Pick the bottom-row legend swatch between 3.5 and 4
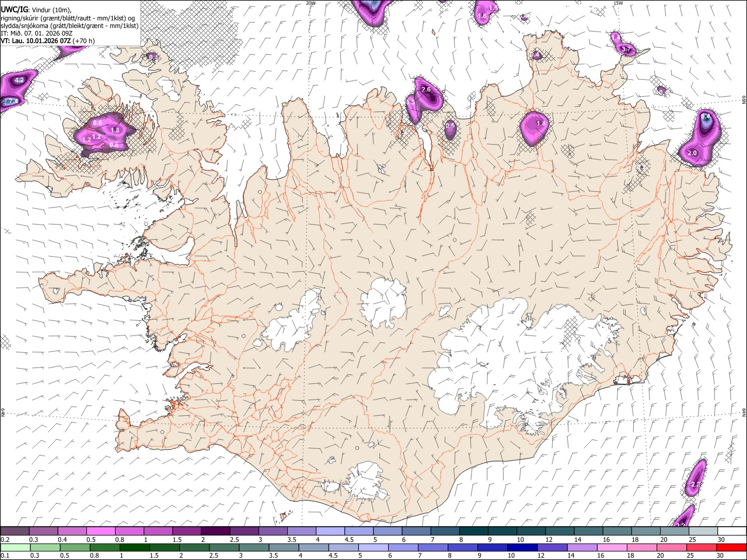This screenshot has width=747, height=560. 284,547
